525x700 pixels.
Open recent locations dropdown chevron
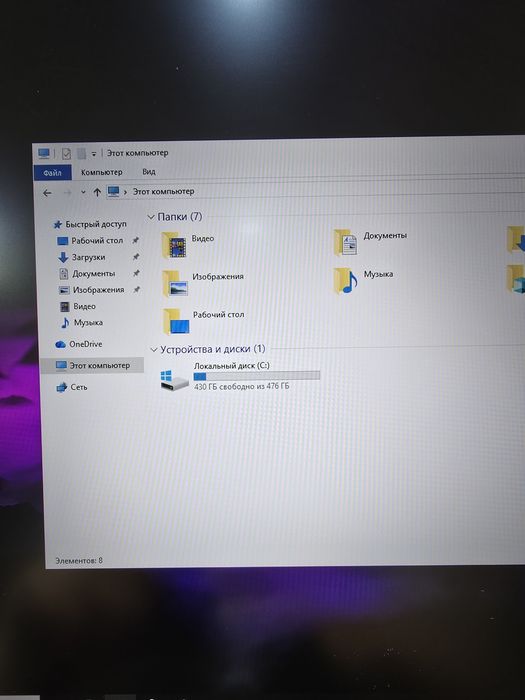(x=83, y=192)
